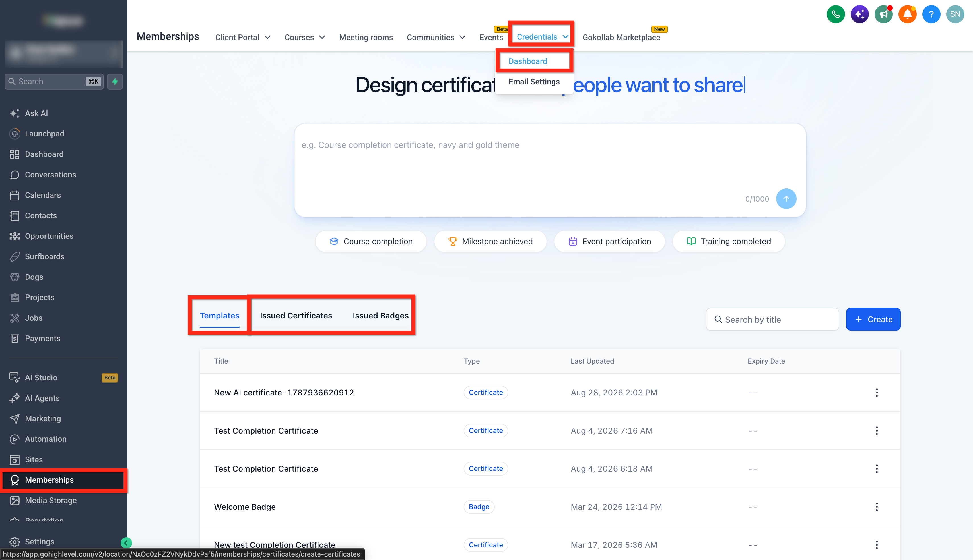Image resolution: width=973 pixels, height=560 pixels.
Task: Click the green phone call icon
Action: 836,14
